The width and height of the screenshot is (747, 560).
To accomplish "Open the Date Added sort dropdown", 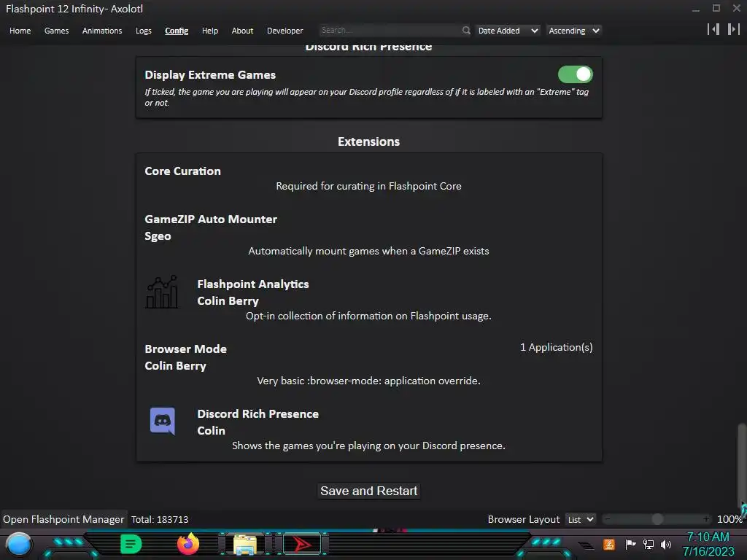I will 508,31.
